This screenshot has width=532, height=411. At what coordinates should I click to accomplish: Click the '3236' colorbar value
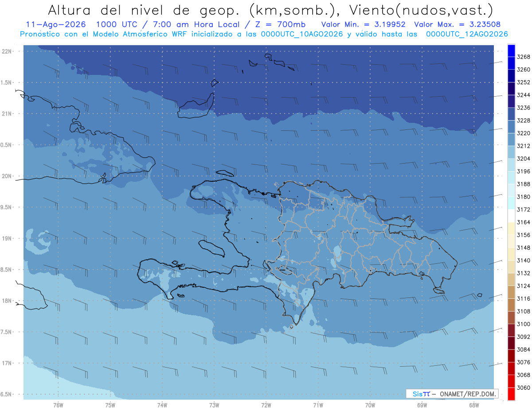524,108
